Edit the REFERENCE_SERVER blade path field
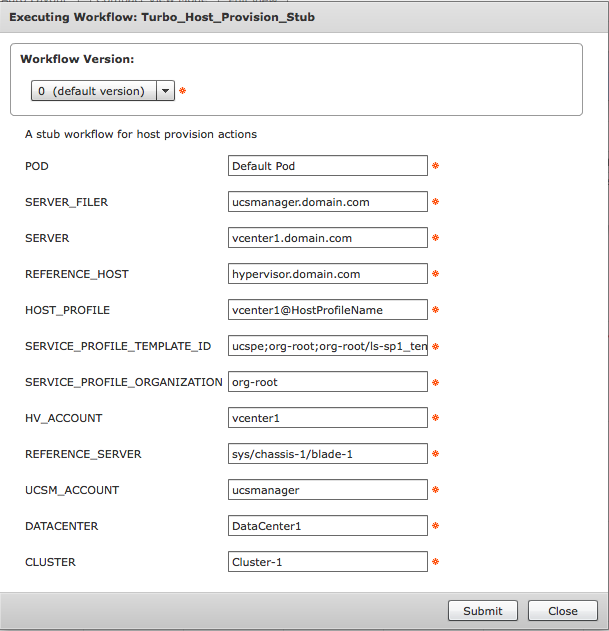 [x=328, y=454]
